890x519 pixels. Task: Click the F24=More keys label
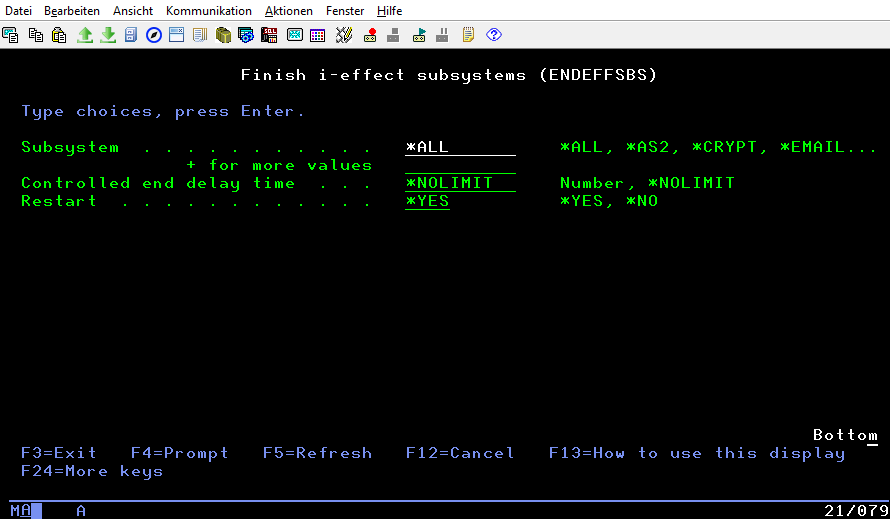(92, 471)
